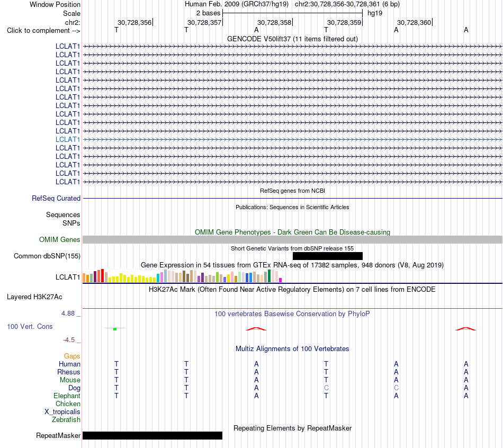Click 'Multiz Alignments of 100 Vertebrates' title
This screenshot has width=503, height=448.
pyautogui.click(x=292, y=349)
